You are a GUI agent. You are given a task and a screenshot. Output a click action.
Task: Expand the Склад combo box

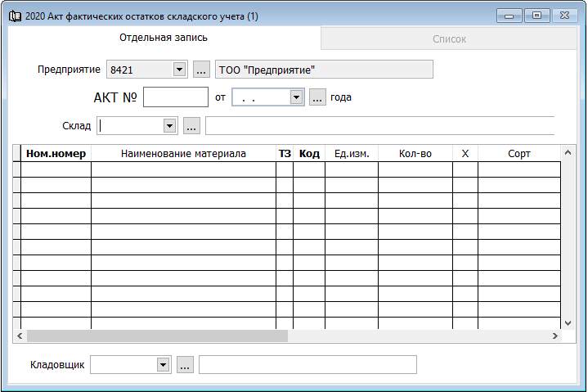click(x=169, y=126)
